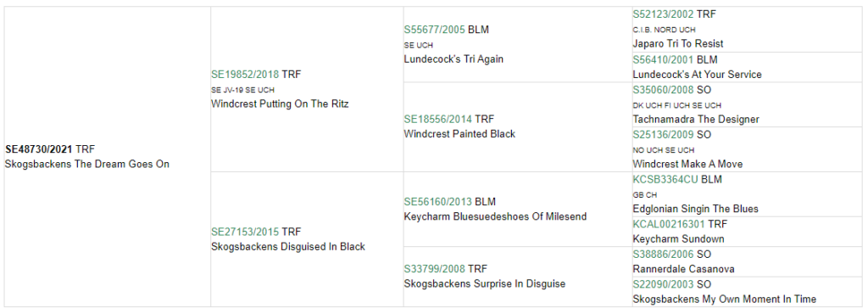868x308 pixels.
Task: Follow the S38886/2006 Rannerdale Casanova link
Action: point(663,255)
